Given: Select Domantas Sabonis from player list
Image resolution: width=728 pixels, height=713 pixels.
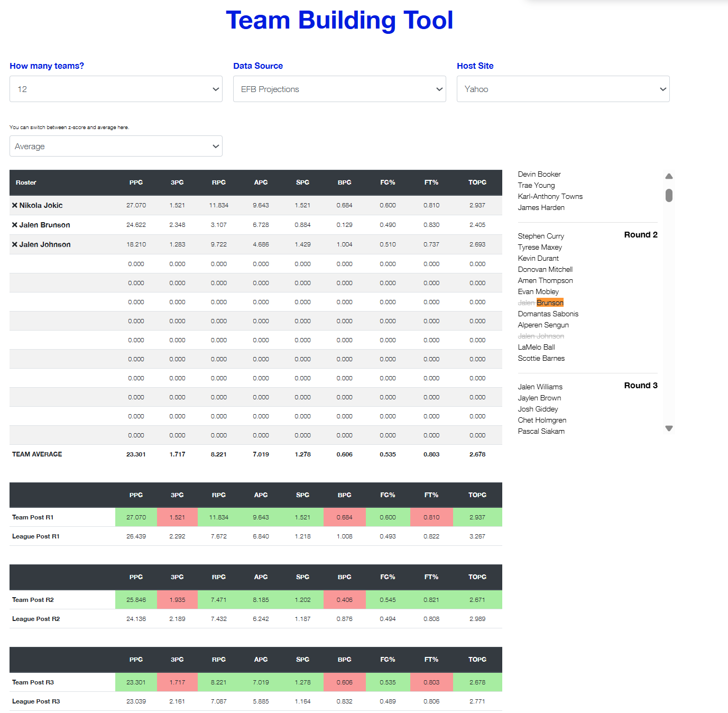Looking at the screenshot, I should coord(548,314).
